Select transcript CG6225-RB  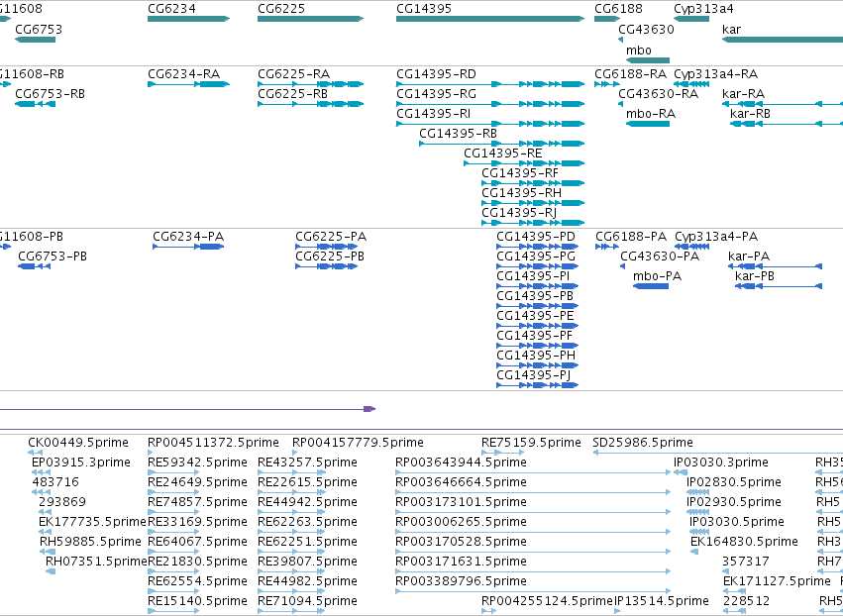point(292,93)
